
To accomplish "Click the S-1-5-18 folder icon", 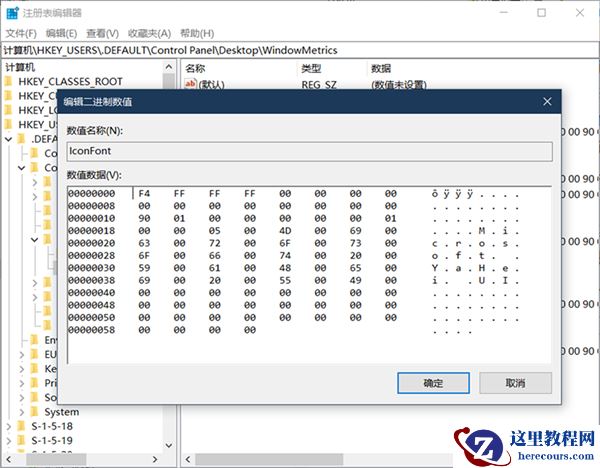I will (x=21, y=426).
